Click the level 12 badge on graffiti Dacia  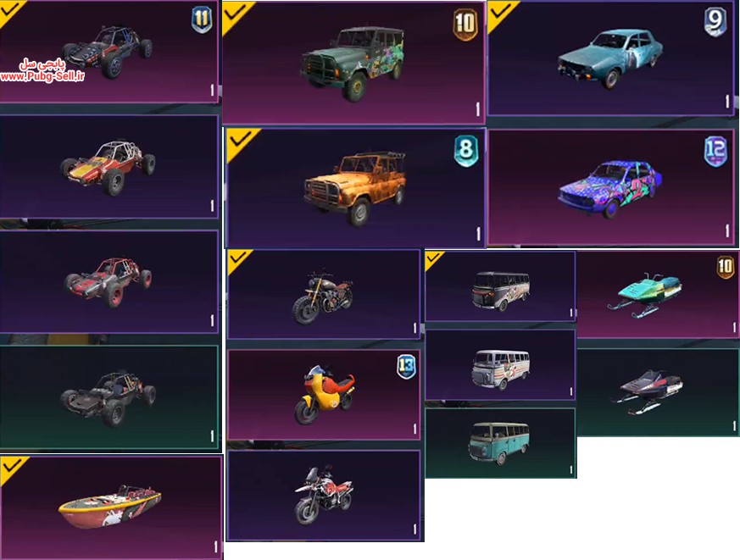point(715,152)
